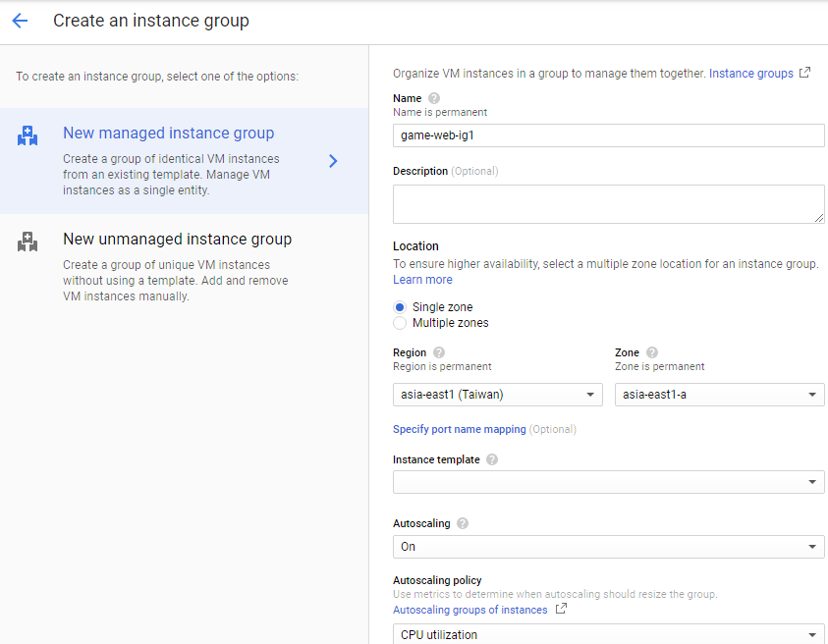
Task: Open the Zone dropdown
Action: 719,395
